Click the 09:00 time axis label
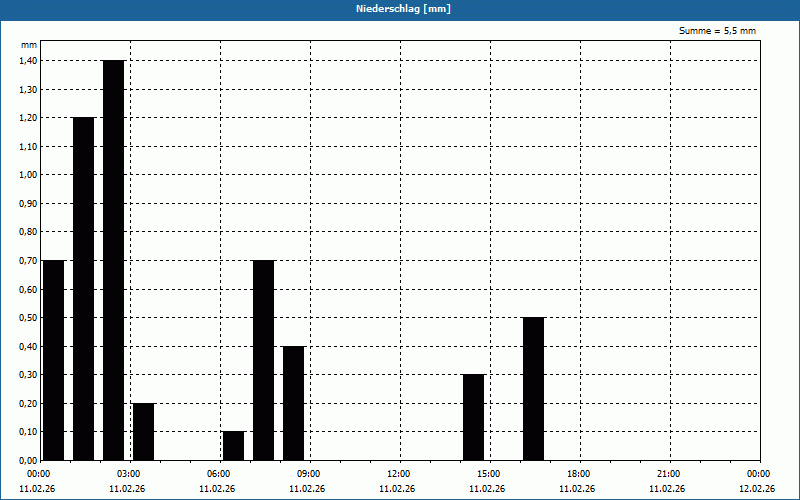800x500 pixels. click(x=309, y=474)
